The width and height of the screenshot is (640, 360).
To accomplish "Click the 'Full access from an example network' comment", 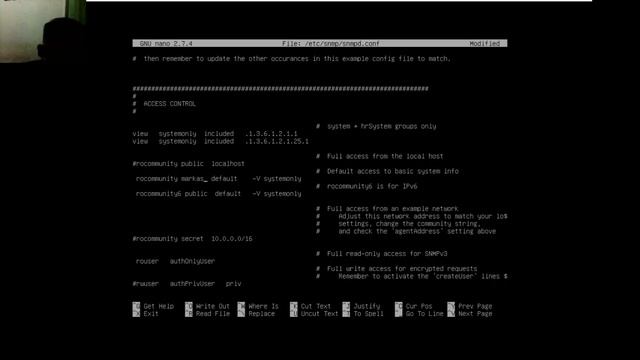I will pyautogui.click(x=387, y=209).
